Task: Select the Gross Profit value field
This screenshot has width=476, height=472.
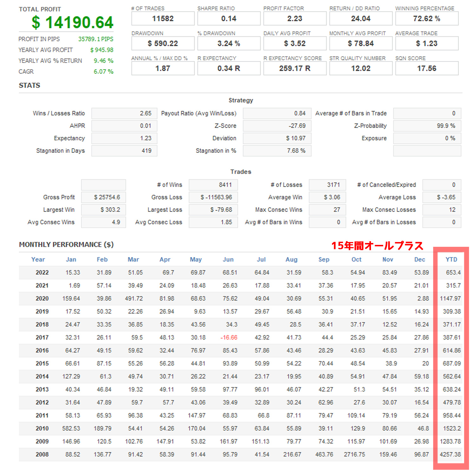Action: [x=103, y=197]
